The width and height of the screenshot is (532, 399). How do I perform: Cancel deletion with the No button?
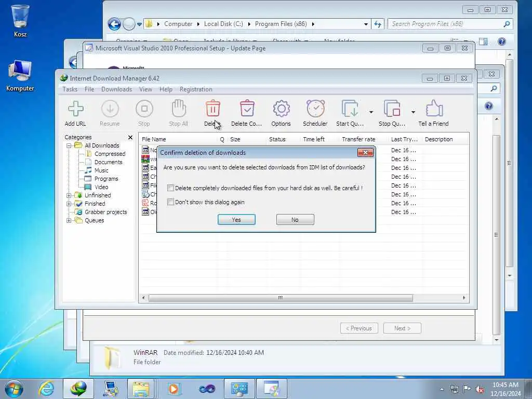tap(295, 220)
